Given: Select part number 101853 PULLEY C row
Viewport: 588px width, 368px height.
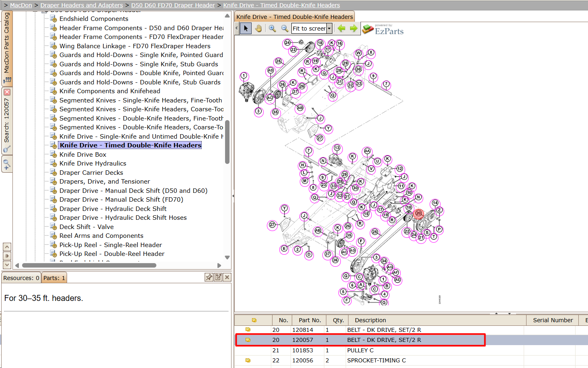Looking at the screenshot, I should pos(411,350).
